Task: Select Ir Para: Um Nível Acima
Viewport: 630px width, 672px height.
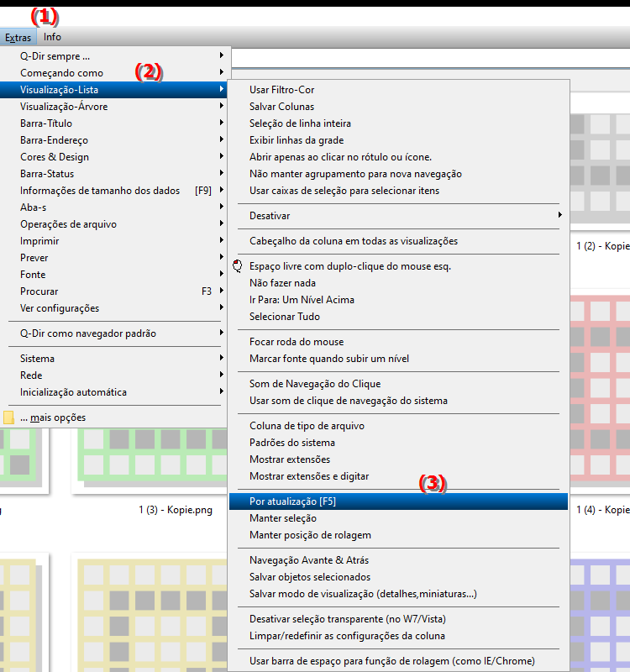Action: click(x=398, y=300)
